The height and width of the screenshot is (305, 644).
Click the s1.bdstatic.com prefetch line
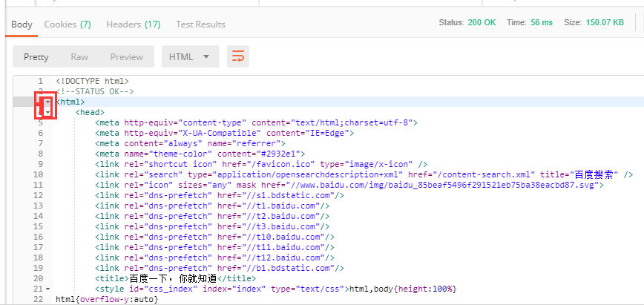(220, 195)
